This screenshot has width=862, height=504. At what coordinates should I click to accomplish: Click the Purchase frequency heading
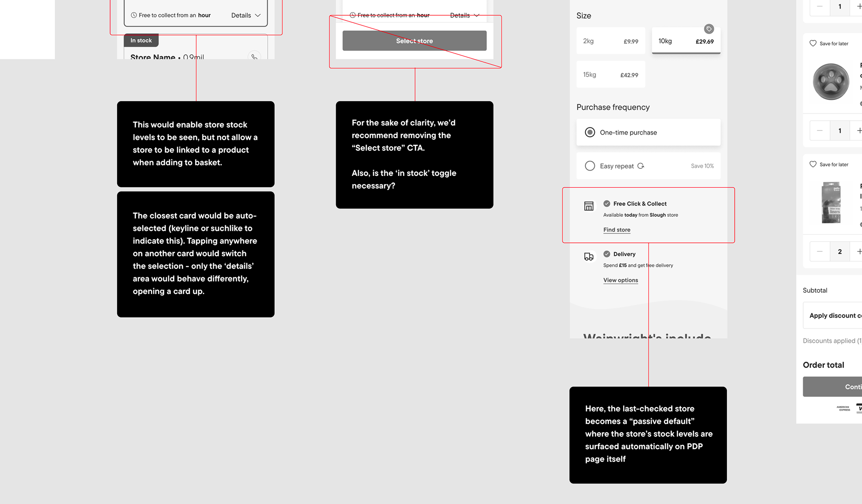click(613, 107)
